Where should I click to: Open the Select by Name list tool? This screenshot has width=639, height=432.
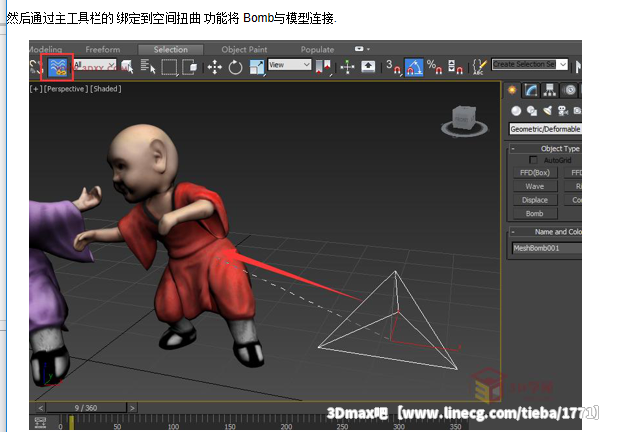148,67
